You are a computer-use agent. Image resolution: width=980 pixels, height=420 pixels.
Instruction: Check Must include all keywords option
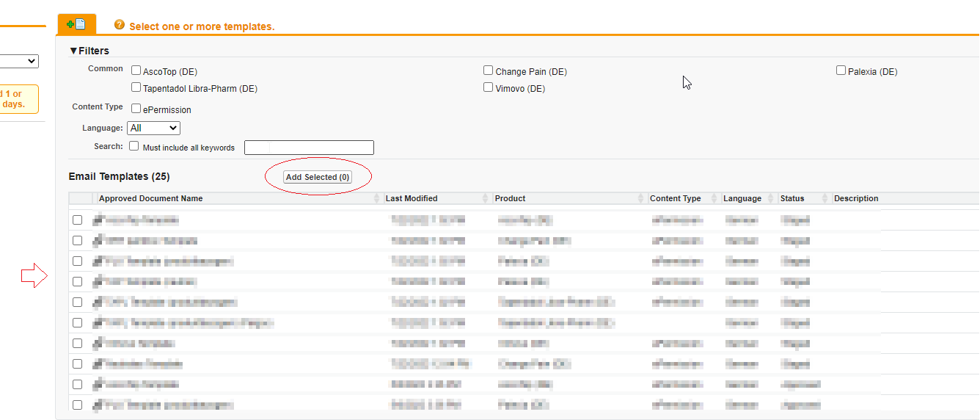coord(134,146)
